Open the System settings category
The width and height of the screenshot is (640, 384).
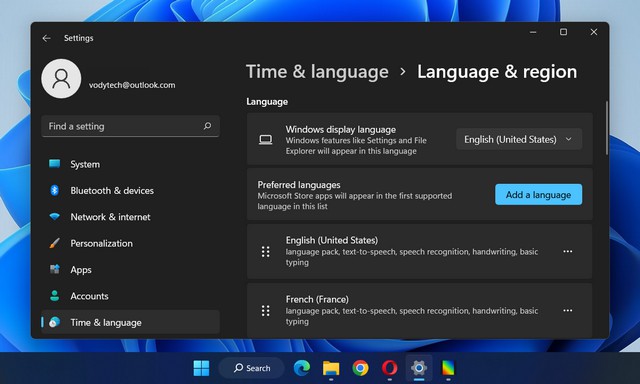(x=130, y=164)
